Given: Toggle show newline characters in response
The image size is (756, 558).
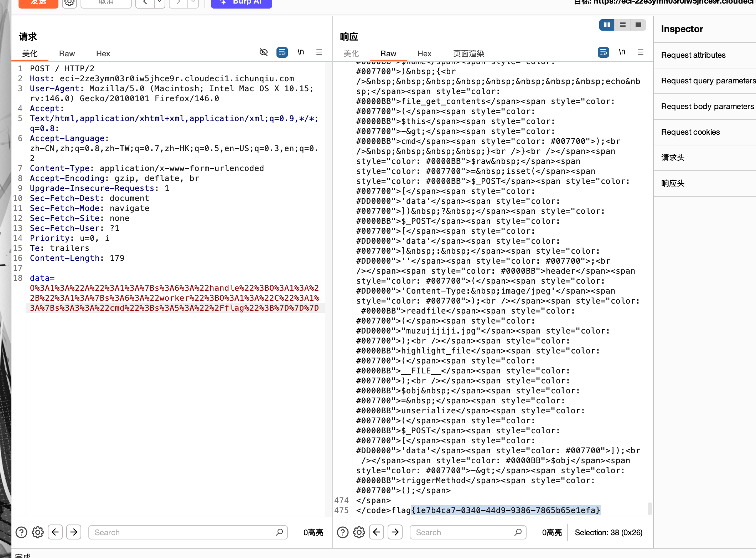Looking at the screenshot, I should click(x=622, y=52).
